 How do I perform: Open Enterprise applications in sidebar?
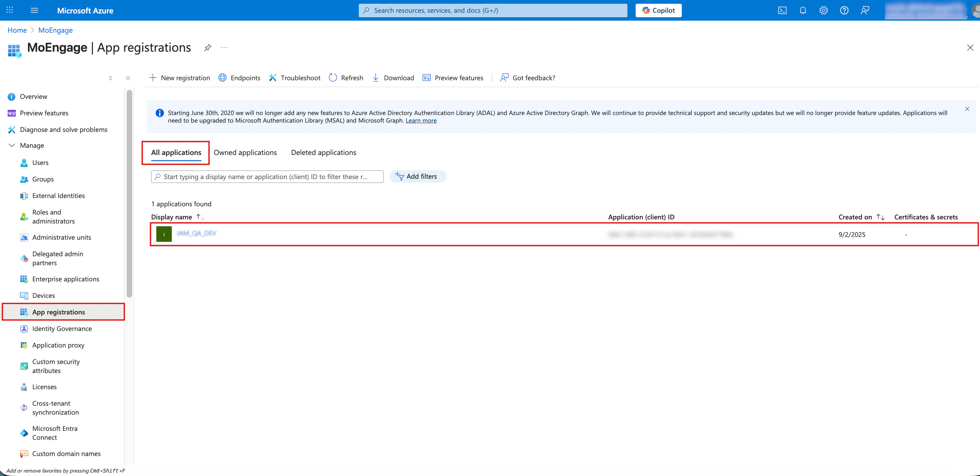point(65,279)
